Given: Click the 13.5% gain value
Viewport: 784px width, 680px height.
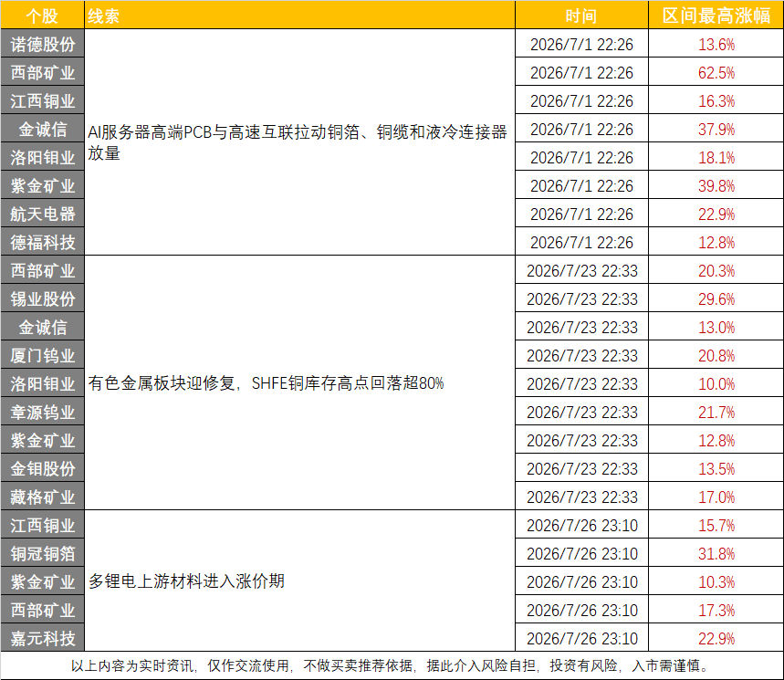Looking at the screenshot, I should (716, 469).
